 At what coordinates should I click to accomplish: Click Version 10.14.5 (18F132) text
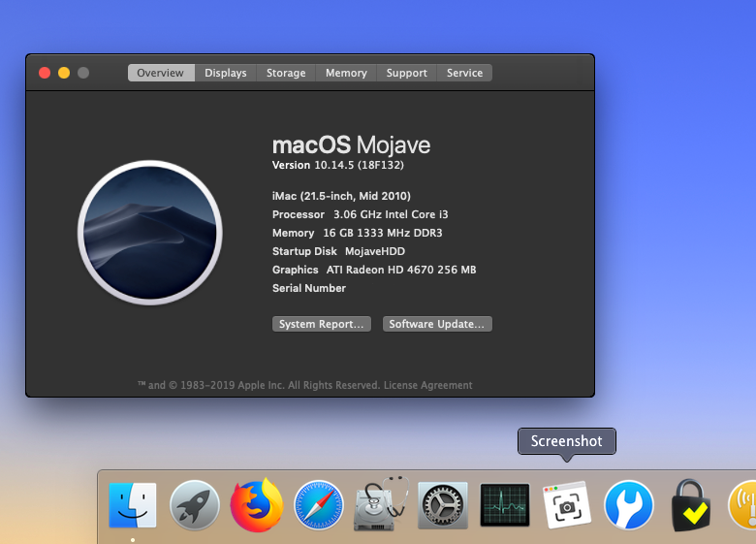[x=338, y=165]
